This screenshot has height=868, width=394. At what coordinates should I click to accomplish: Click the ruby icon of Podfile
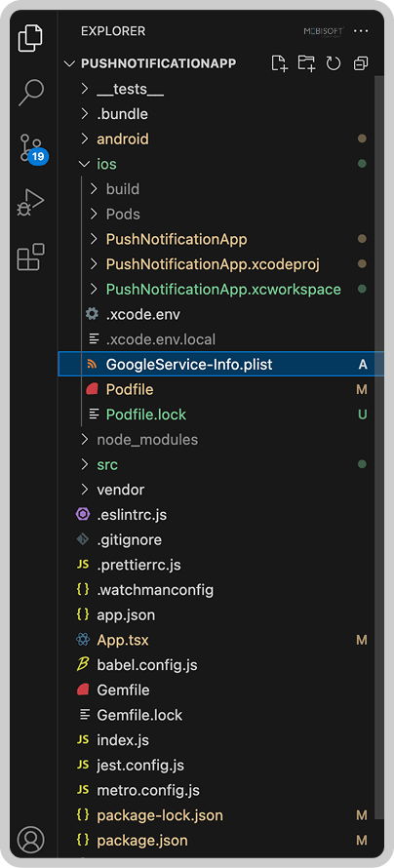pyautogui.click(x=92, y=390)
